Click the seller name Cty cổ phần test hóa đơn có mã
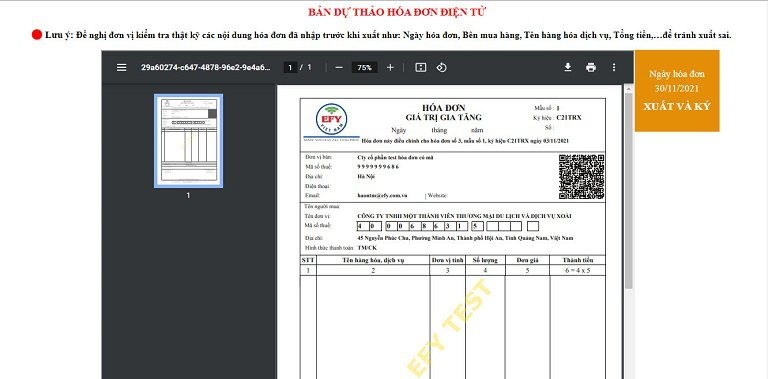 coord(396,157)
